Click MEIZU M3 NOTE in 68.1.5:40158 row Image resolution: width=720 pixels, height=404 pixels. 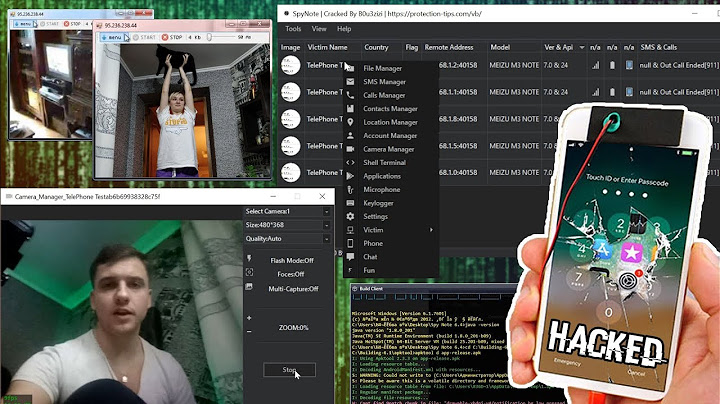[514, 146]
